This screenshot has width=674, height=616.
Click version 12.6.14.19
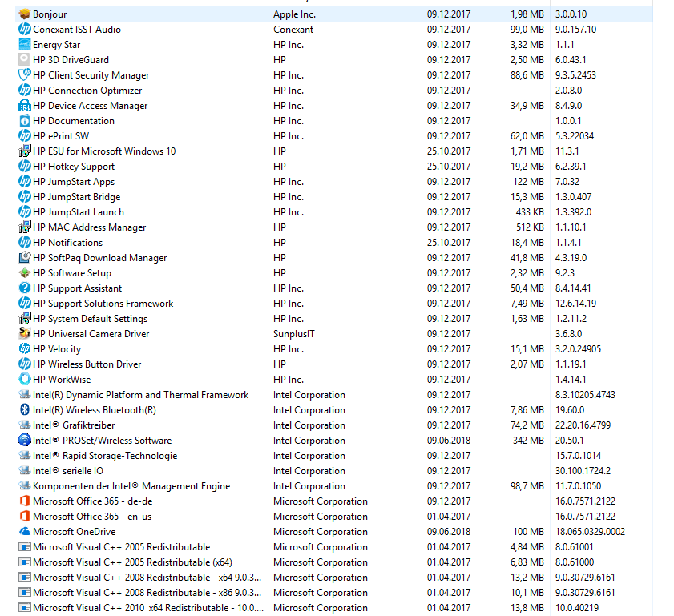click(x=575, y=304)
